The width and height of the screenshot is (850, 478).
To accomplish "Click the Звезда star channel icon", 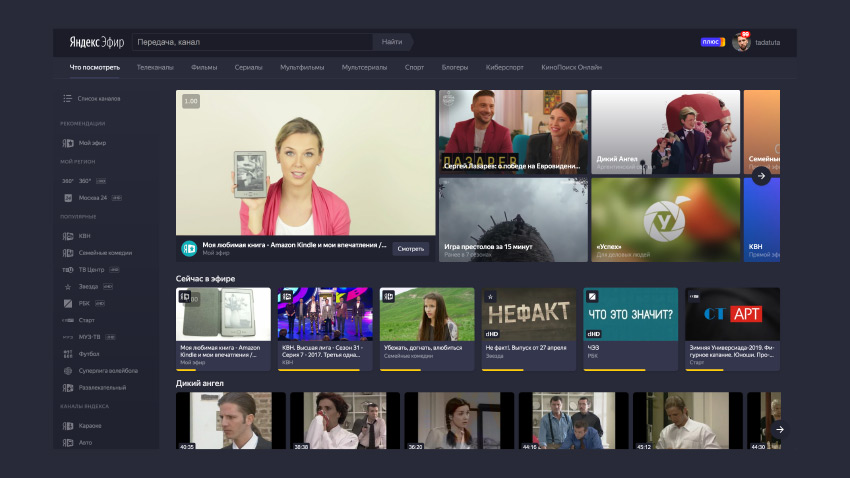I will [68, 287].
